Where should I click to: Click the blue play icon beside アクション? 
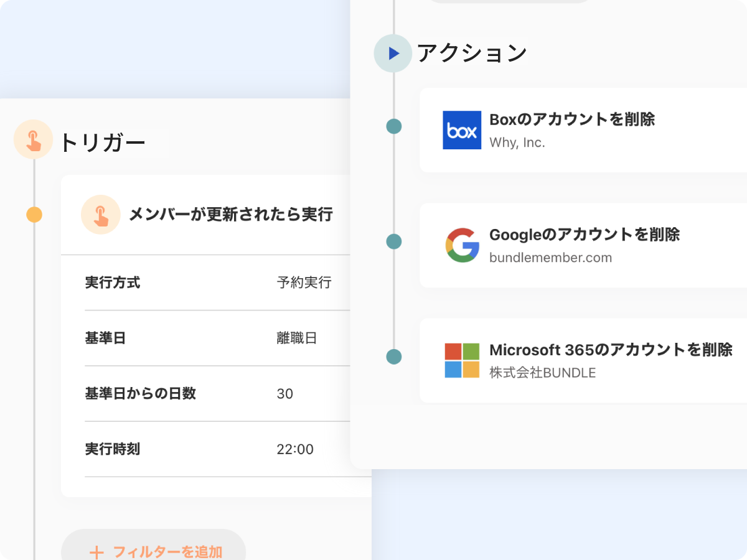tap(393, 54)
